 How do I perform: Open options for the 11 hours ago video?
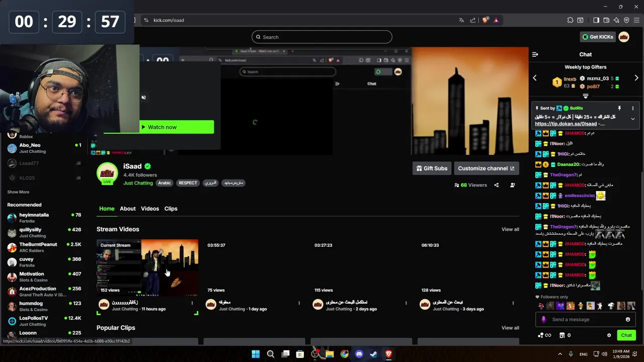[x=192, y=303]
